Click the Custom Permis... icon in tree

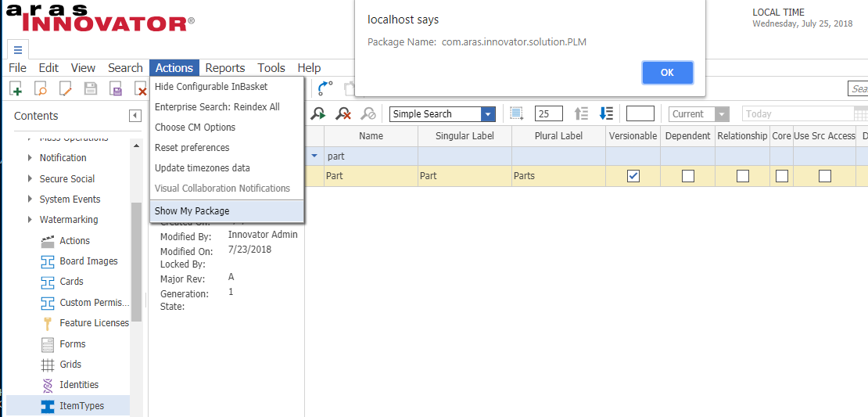(x=48, y=303)
